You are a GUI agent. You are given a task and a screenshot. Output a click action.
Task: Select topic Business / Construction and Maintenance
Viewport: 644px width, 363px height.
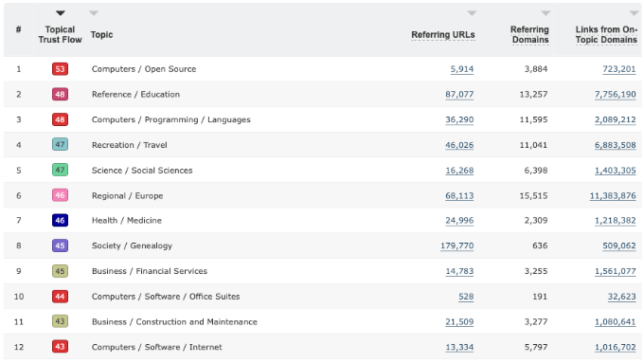[x=174, y=322]
